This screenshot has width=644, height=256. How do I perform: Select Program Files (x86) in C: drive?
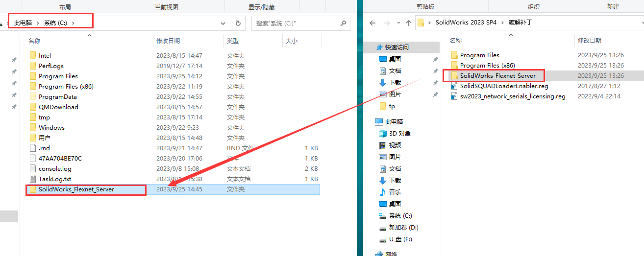click(x=66, y=86)
